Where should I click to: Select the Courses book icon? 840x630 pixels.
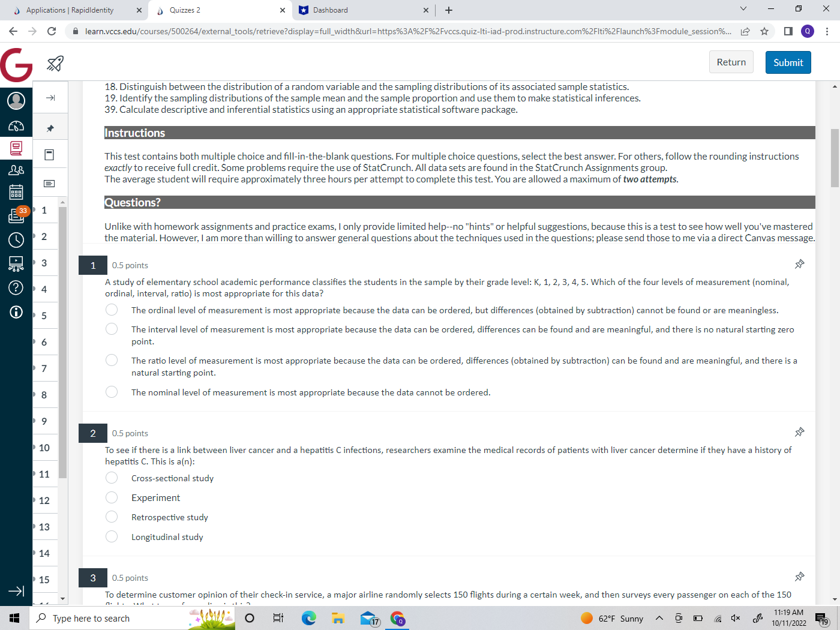16,148
